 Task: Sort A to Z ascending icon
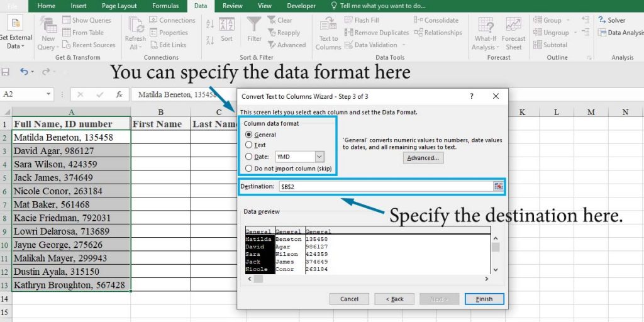210,25
